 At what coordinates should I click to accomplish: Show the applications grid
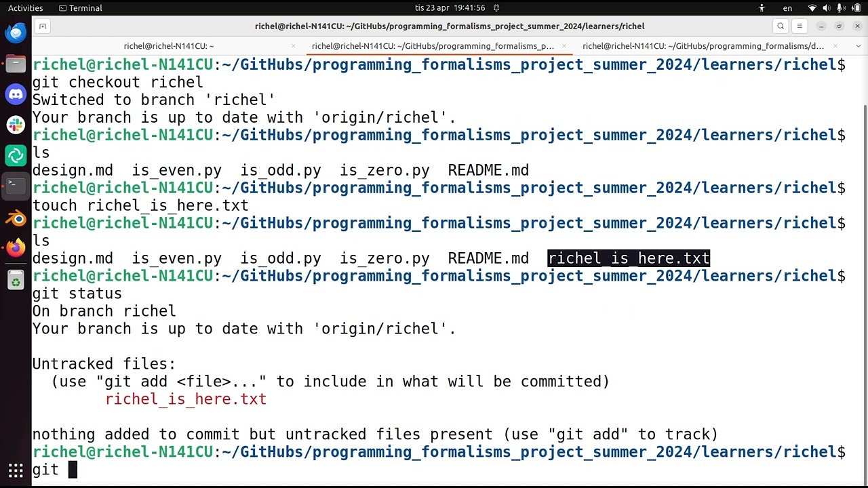[x=16, y=470]
